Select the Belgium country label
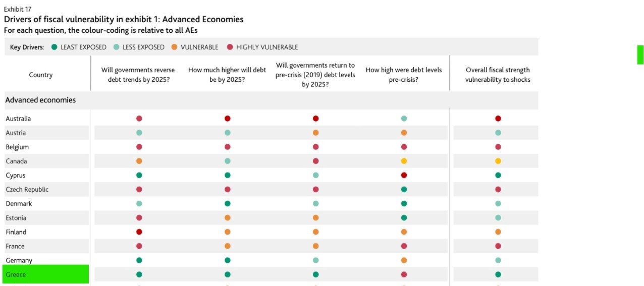This screenshot has width=644, height=286. (17, 147)
